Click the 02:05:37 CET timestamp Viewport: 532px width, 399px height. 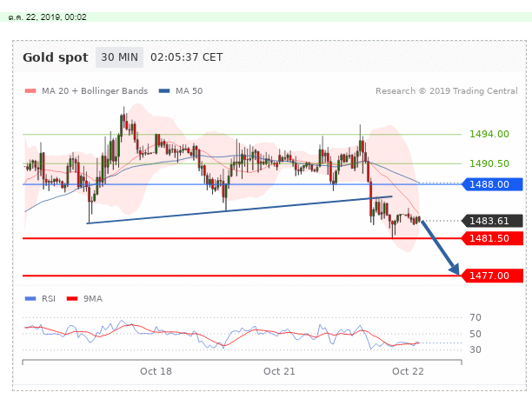187,57
